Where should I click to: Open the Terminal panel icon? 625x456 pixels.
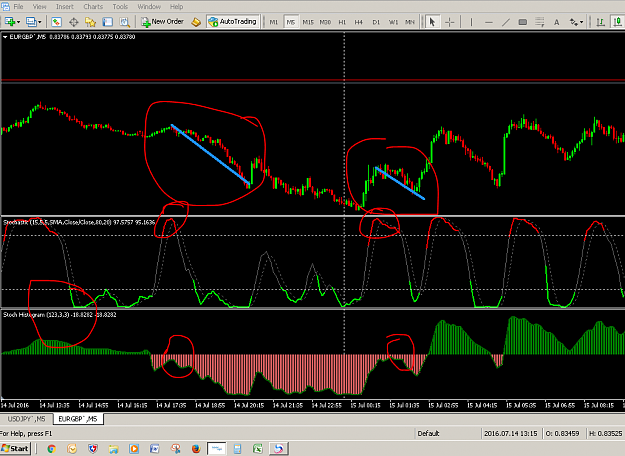click(108, 22)
